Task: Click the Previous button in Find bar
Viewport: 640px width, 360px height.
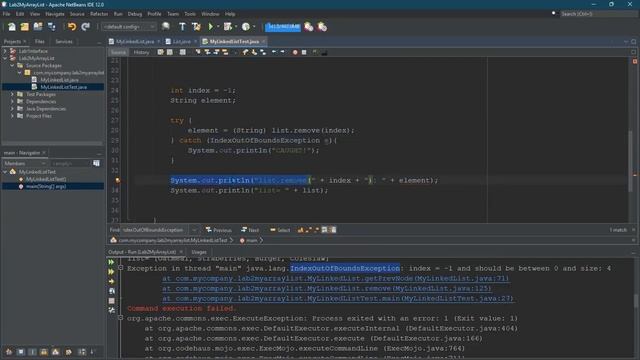Action: coord(219,230)
